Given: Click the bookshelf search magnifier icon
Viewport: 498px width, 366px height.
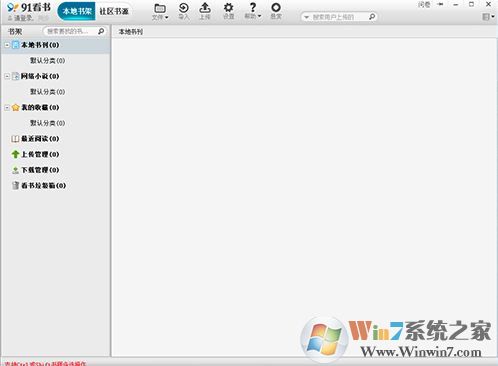Looking at the screenshot, I should tap(101, 31).
